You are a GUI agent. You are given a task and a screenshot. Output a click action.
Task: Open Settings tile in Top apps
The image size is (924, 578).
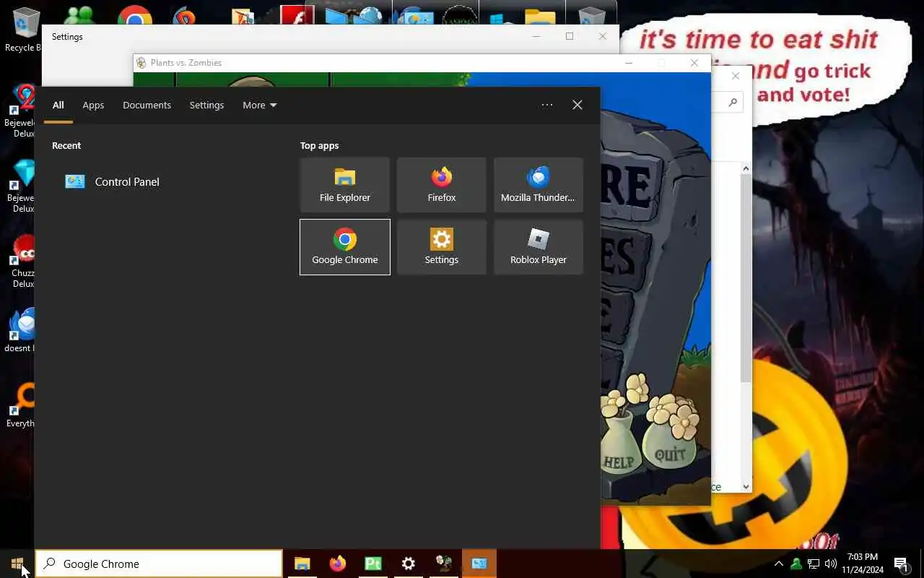[442, 247]
